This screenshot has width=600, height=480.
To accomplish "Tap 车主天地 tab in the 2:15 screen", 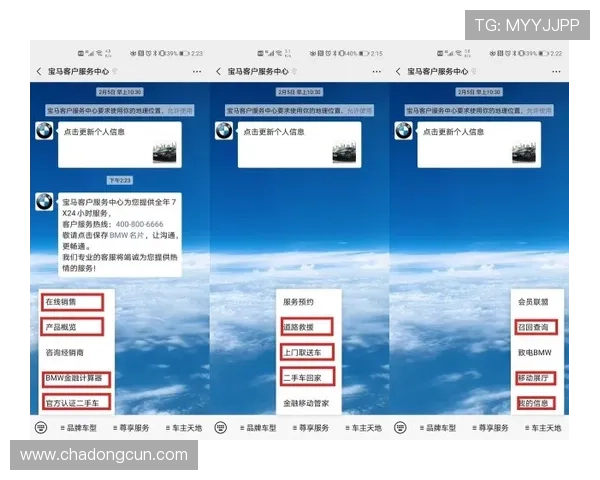I will (364, 428).
